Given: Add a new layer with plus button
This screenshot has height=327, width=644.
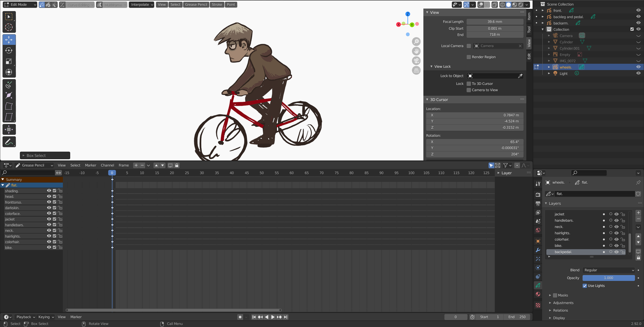Looking at the screenshot, I should point(638,213).
